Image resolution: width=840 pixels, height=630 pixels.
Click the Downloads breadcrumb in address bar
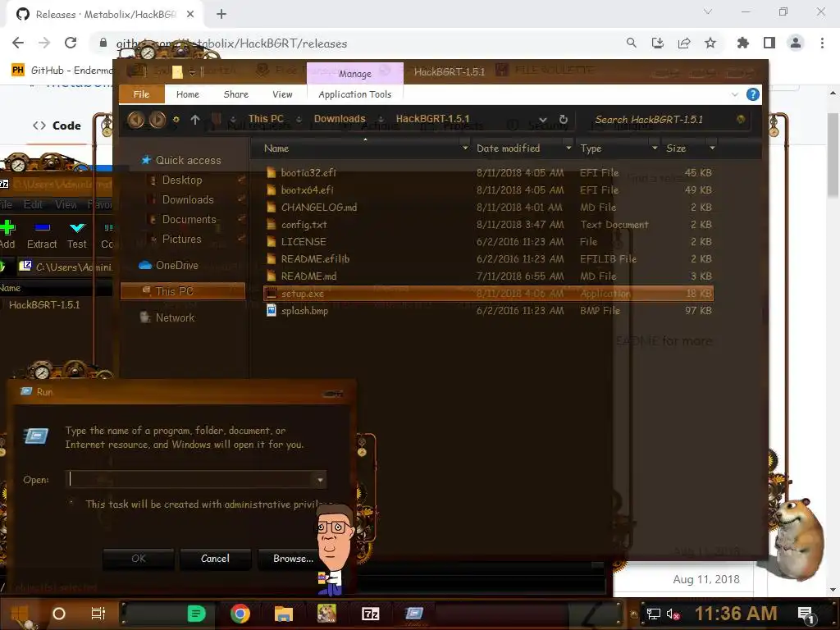tap(340, 119)
